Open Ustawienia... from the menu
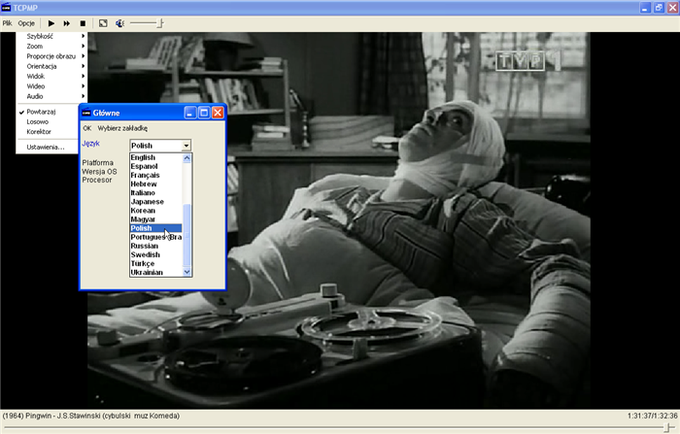This screenshot has height=434, width=680. point(48,147)
